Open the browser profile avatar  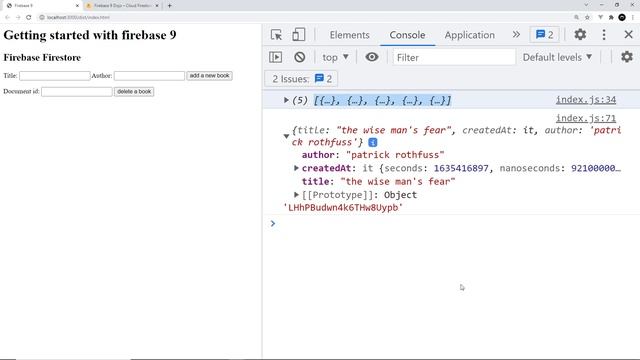pos(622,17)
